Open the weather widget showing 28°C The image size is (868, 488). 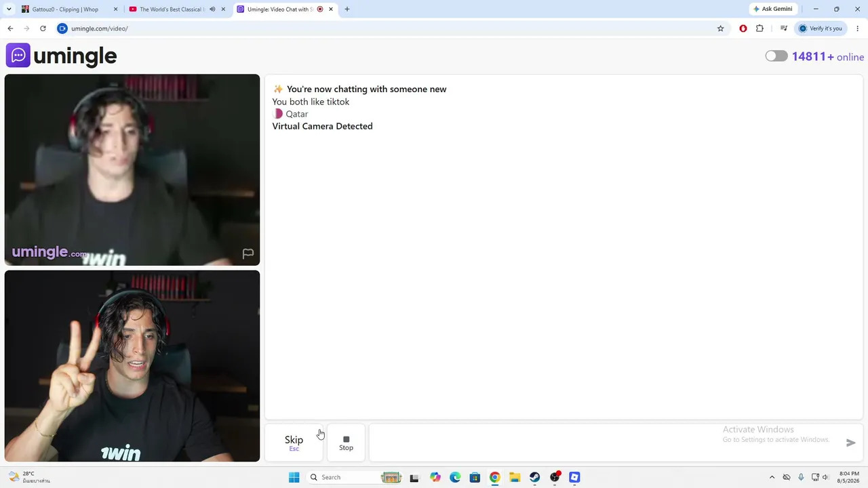point(28,477)
